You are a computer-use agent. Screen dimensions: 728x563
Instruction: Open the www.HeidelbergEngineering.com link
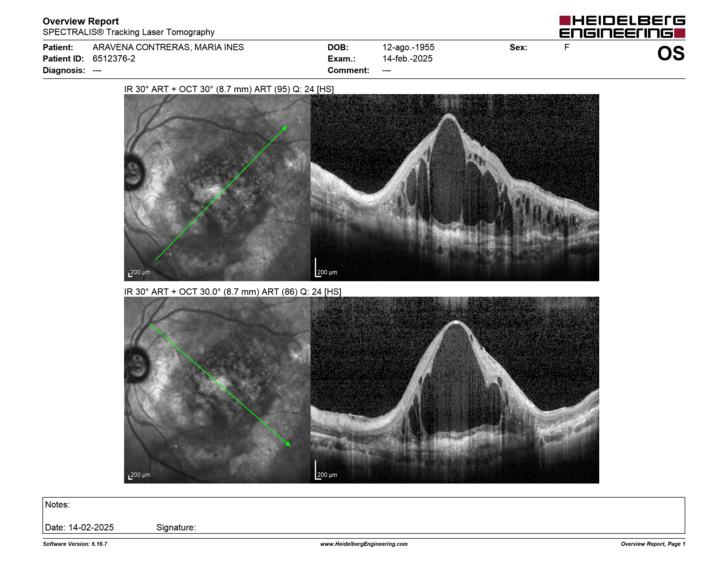pos(364,544)
